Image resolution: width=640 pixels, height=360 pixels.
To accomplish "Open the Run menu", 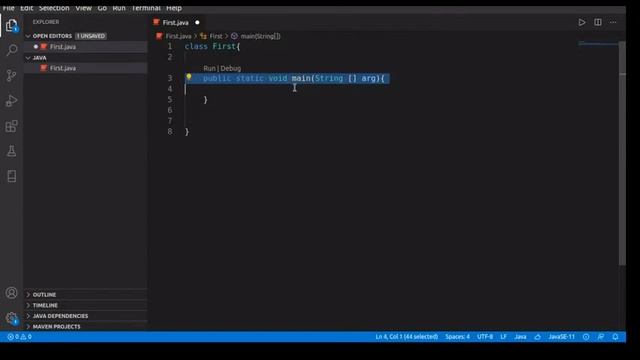I will [x=119, y=8].
